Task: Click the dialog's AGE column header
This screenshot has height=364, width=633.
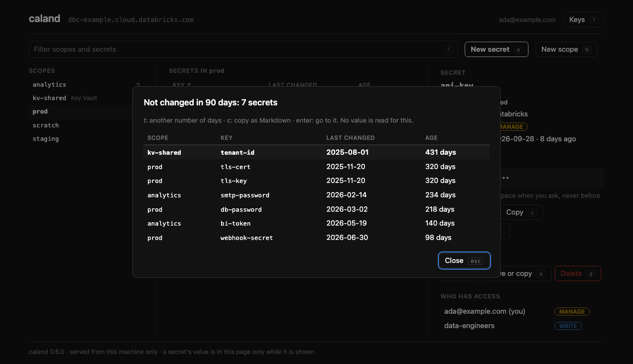Action: (432, 138)
